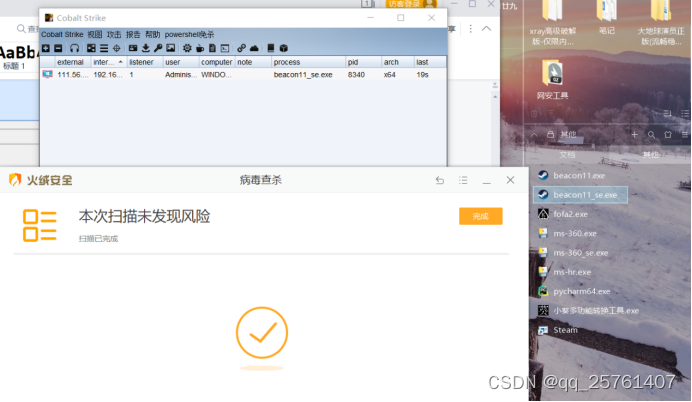The image size is (692, 402).
Task: Generate MS Office macro document icon
Action: pos(212,48)
